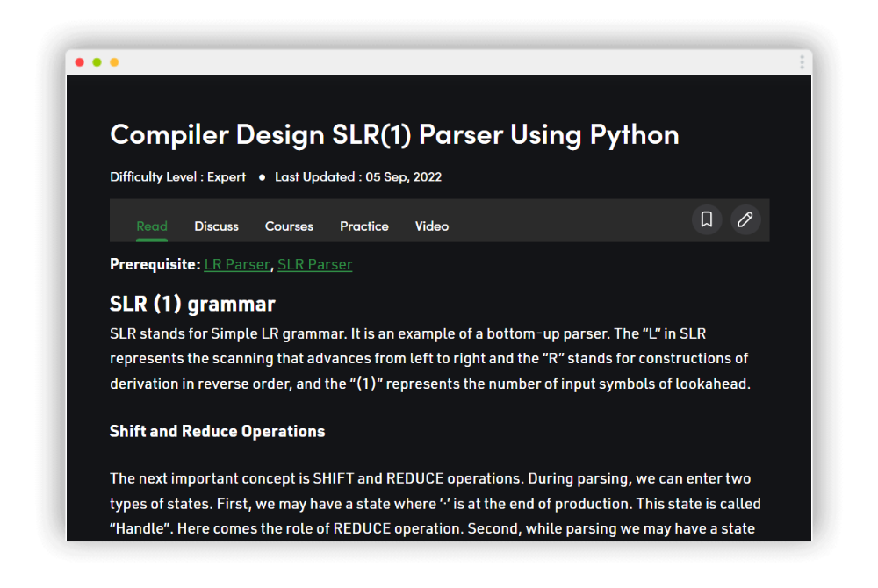The image size is (878, 588).
Task: Switch to the Read tab
Action: pos(152,226)
